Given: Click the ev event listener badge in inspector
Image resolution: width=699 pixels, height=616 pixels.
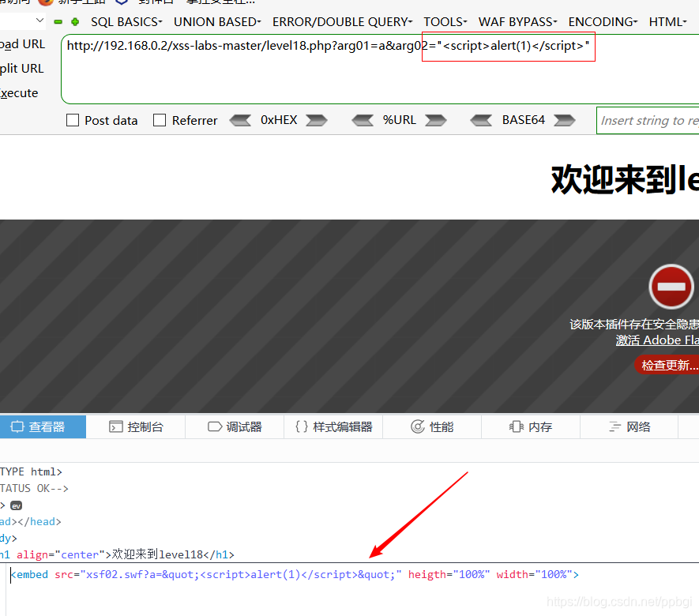Looking at the screenshot, I should pos(16,505).
